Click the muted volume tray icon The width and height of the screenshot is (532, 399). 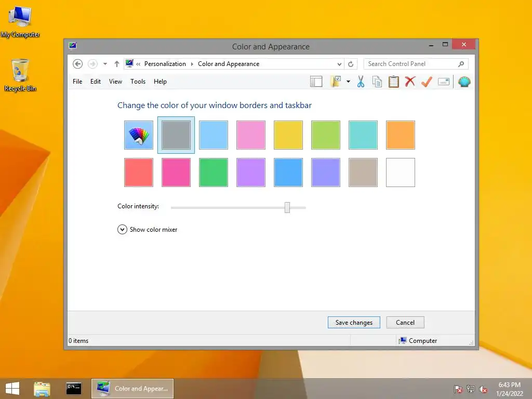pyautogui.click(x=483, y=389)
